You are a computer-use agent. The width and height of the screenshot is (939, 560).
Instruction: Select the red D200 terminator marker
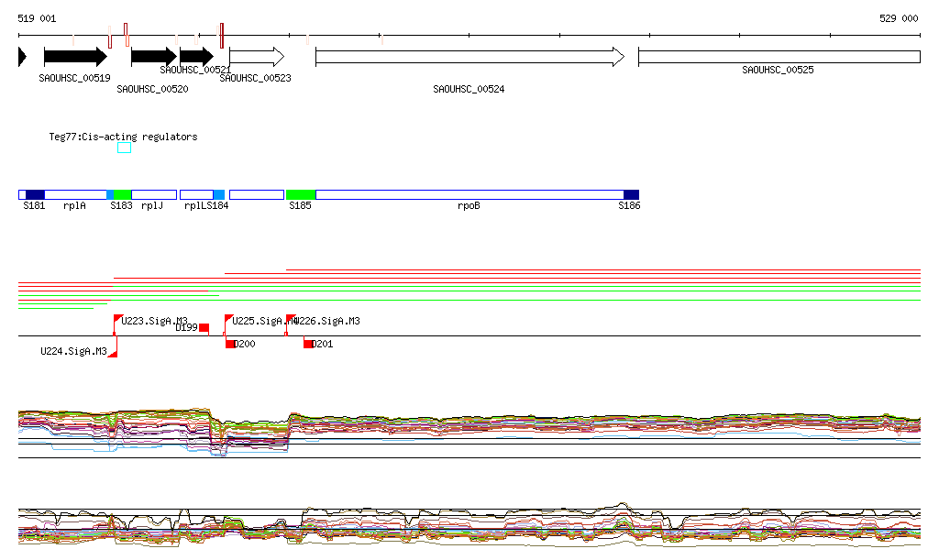pos(231,344)
